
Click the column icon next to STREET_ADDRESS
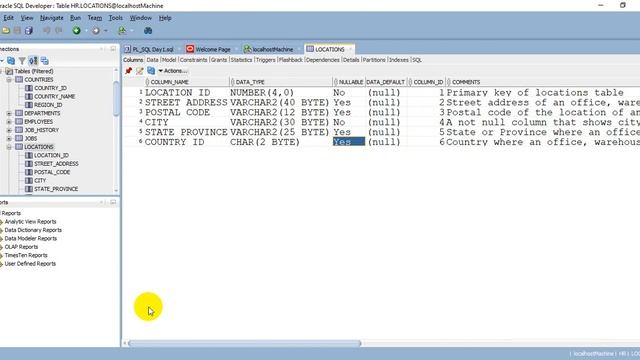click(29, 164)
